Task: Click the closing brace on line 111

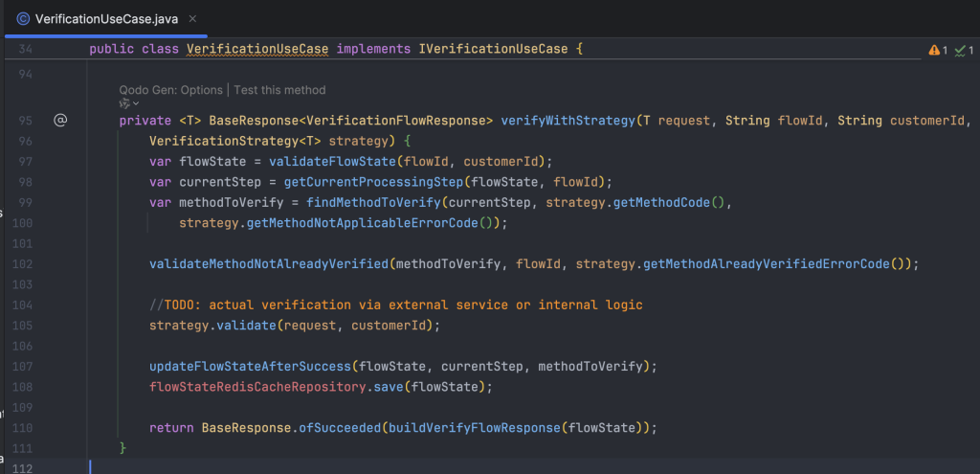Action: [x=123, y=448]
